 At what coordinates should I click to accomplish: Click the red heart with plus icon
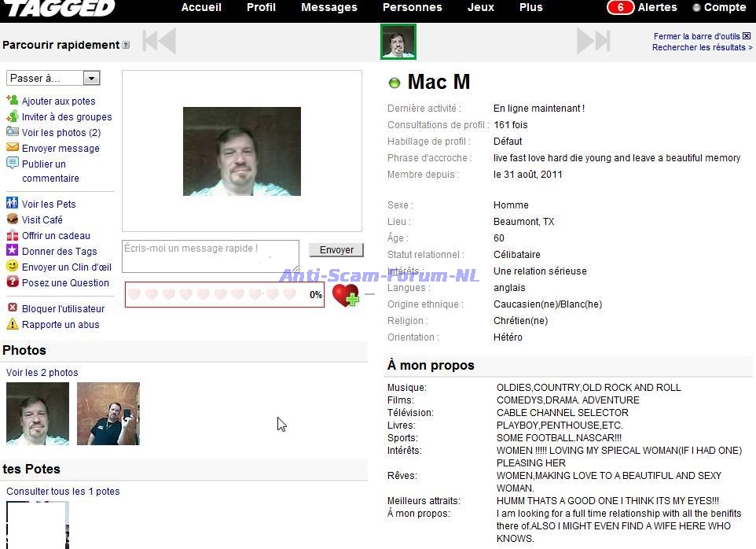click(x=345, y=295)
